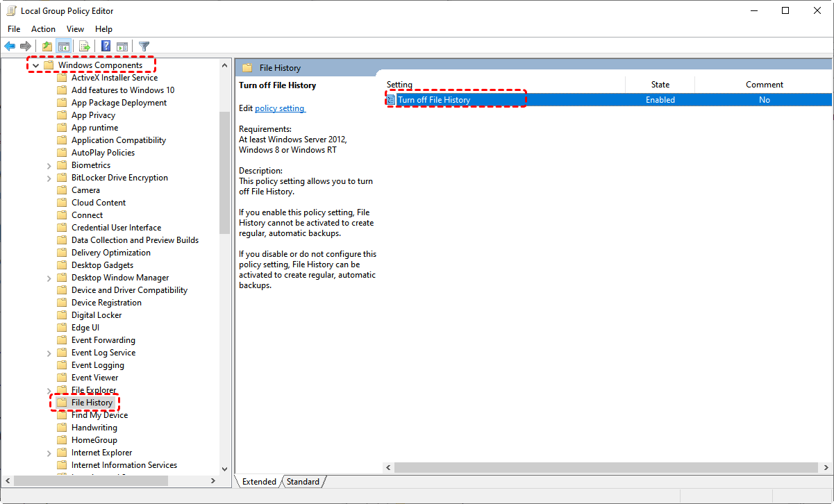Image resolution: width=834 pixels, height=504 pixels.
Task: Expand the Biometrics tree branch
Action: click(x=49, y=165)
